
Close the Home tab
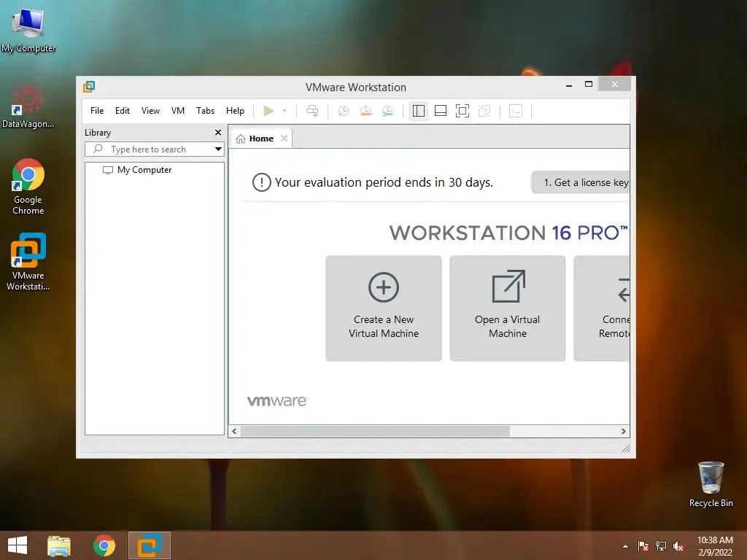285,138
